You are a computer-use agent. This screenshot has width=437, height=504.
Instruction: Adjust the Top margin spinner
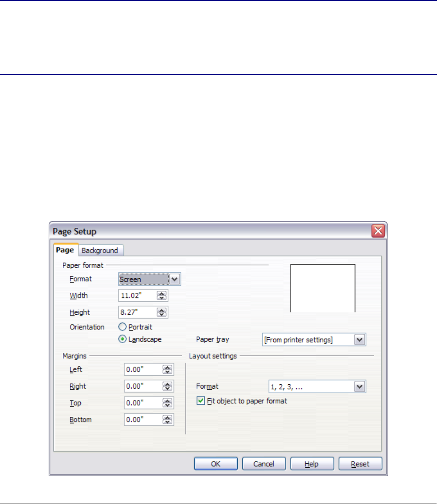pos(168,403)
